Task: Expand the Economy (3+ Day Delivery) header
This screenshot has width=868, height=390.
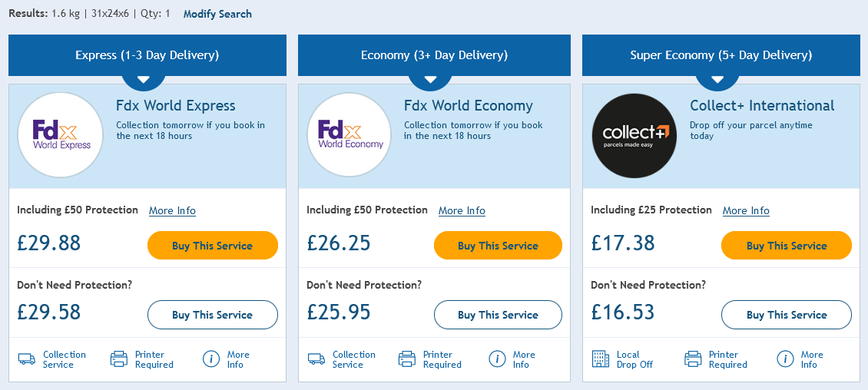Action: (434, 55)
